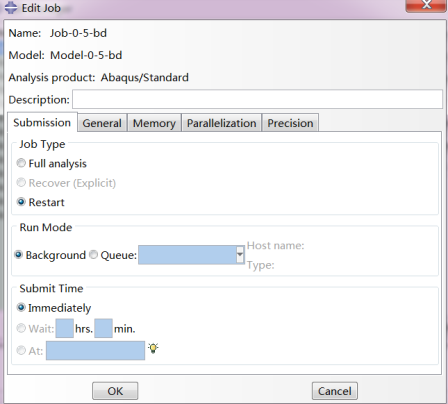
Task: Click the Submission tab
Action: click(x=42, y=122)
